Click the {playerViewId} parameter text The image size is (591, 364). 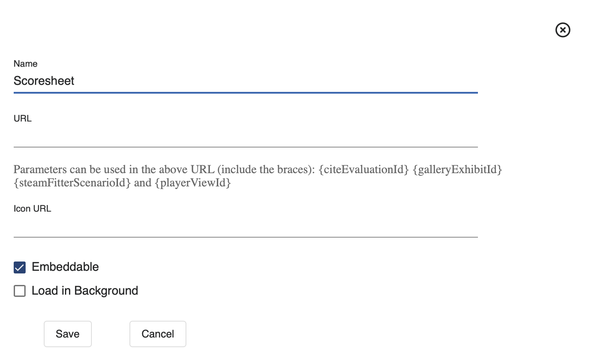(x=193, y=183)
